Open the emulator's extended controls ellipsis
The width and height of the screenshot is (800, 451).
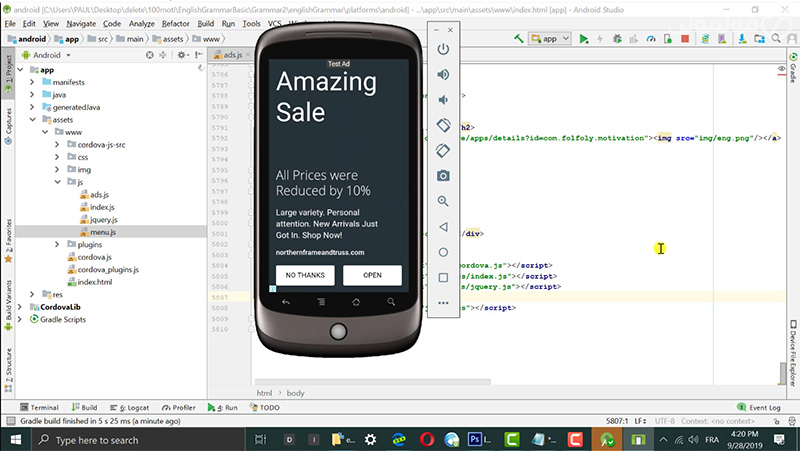point(443,302)
